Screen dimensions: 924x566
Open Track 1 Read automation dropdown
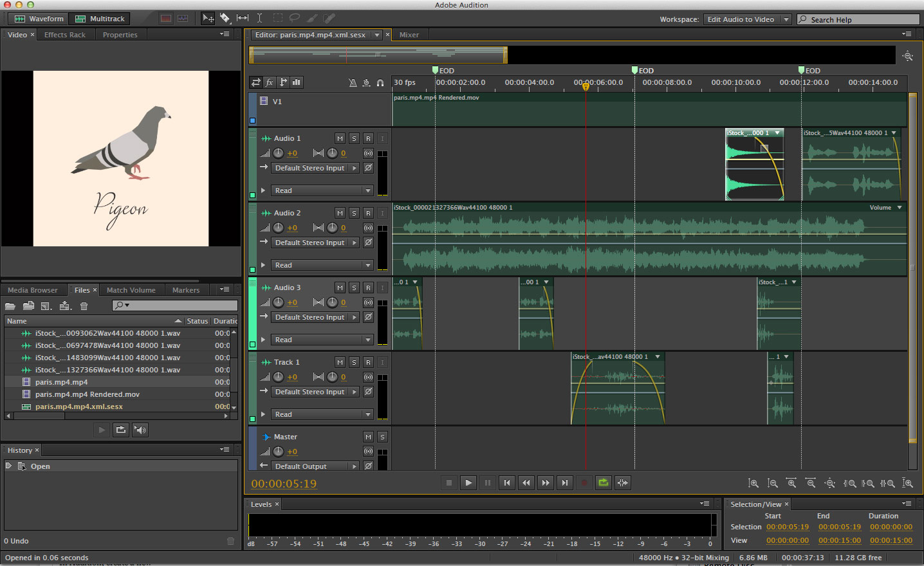pyautogui.click(x=322, y=414)
